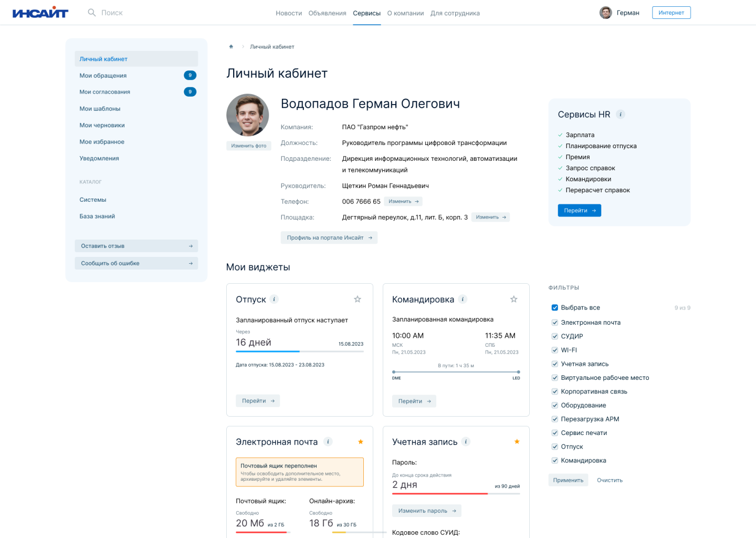Star the Командировка widget as favorite

tap(514, 299)
